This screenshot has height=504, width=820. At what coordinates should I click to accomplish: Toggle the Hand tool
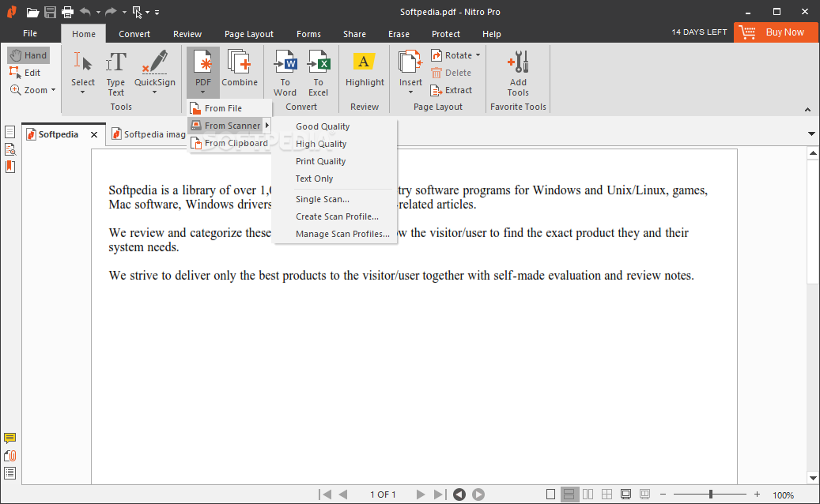point(28,55)
